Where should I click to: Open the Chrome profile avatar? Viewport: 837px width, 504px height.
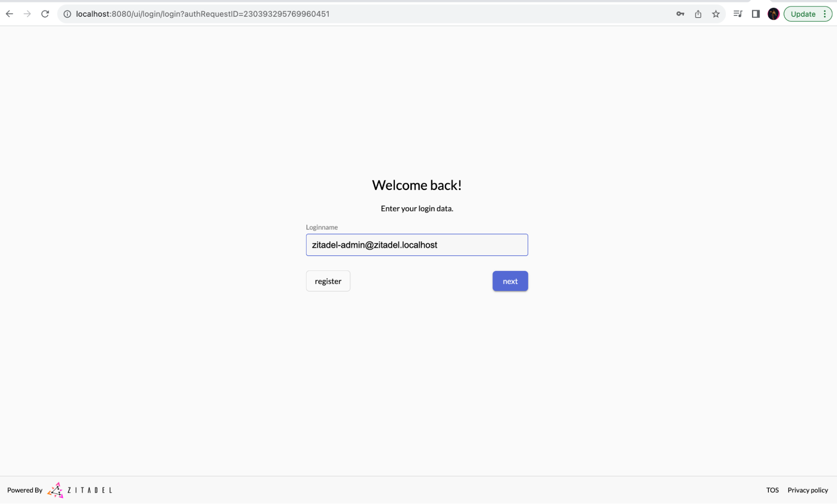coord(773,14)
